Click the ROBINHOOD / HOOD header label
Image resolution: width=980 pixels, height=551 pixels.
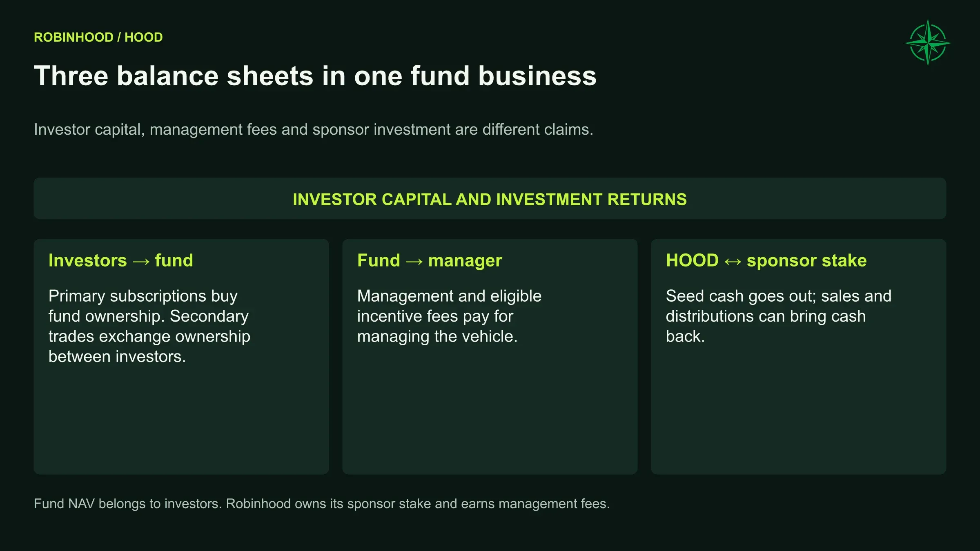[98, 37]
